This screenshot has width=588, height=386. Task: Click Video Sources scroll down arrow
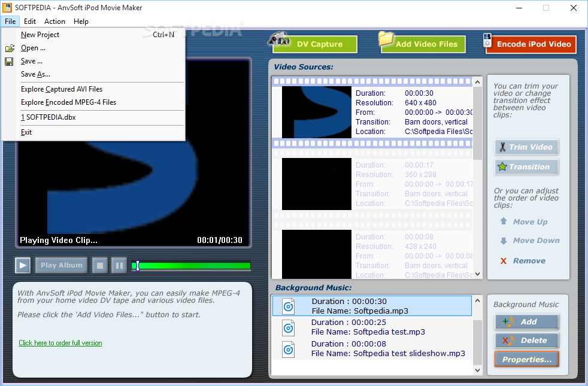(x=477, y=274)
